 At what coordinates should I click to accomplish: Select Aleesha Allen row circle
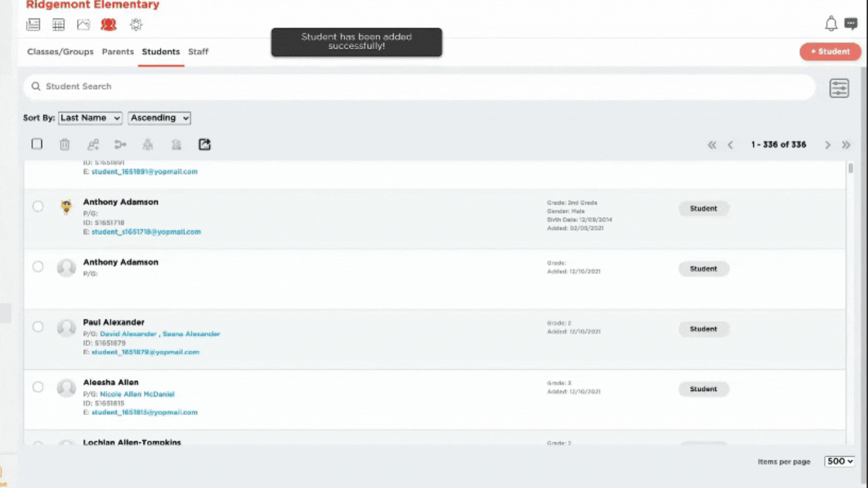(38, 387)
